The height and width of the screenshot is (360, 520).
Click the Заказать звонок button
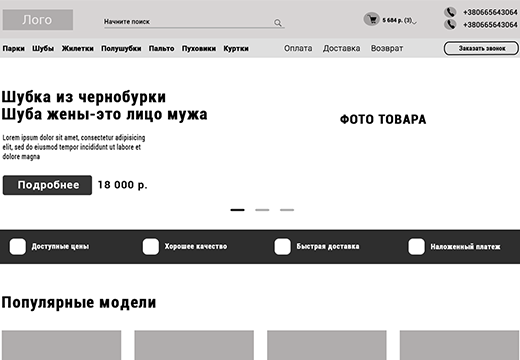pyautogui.click(x=481, y=48)
